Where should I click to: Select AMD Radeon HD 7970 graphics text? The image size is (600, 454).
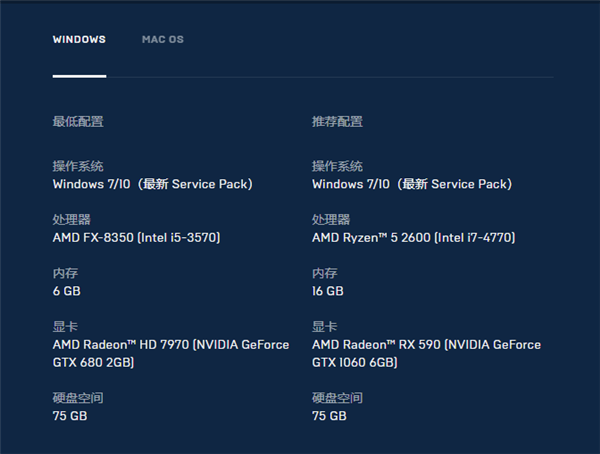tap(171, 353)
